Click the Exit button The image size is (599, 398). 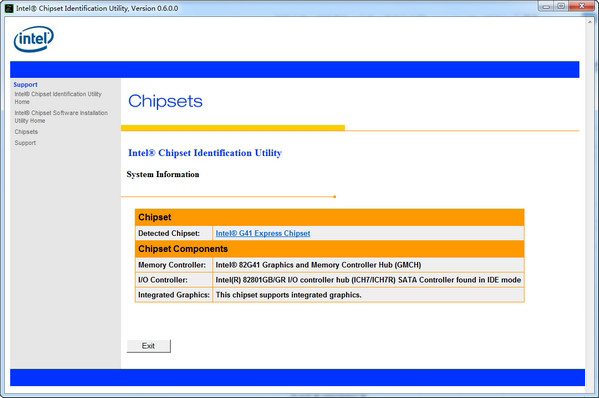(149, 346)
